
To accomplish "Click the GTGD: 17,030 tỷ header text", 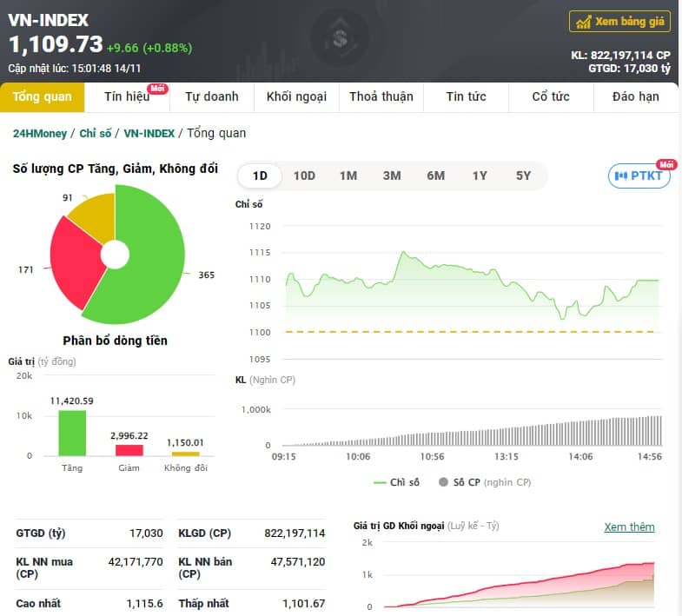I will (x=629, y=69).
